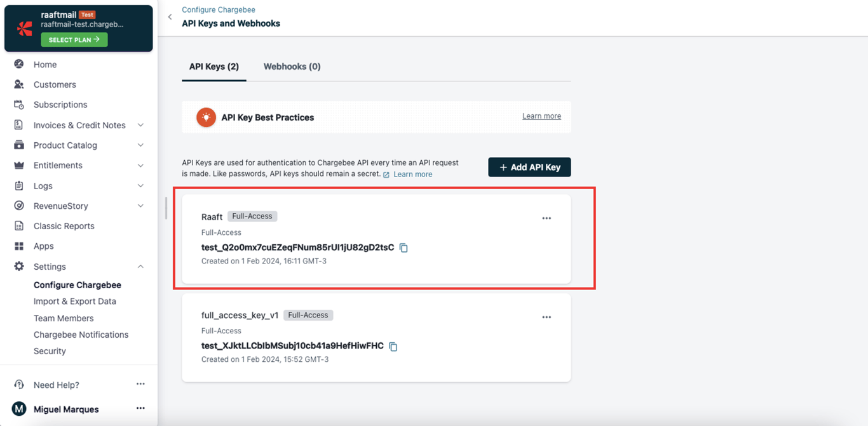The image size is (868, 426).
Task: Open the Customers page label
Action: (55, 84)
